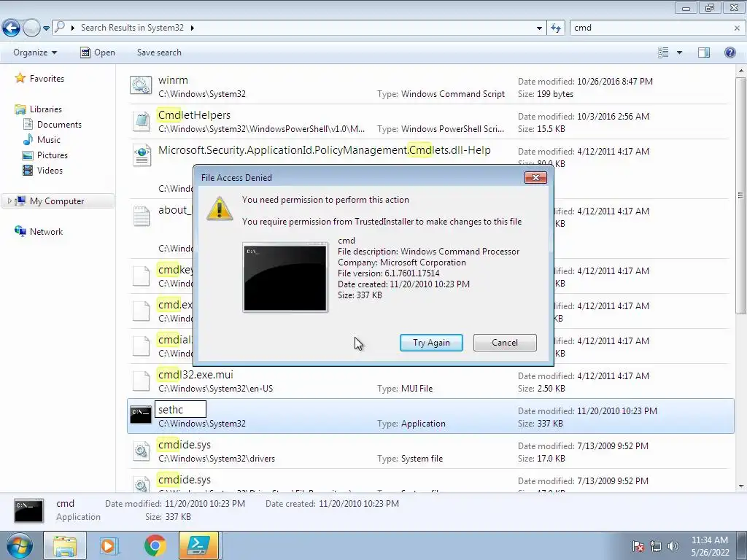Screen dimensions: 747x560
Task: Click the Forward navigation arrow
Action: pyautogui.click(x=32, y=28)
